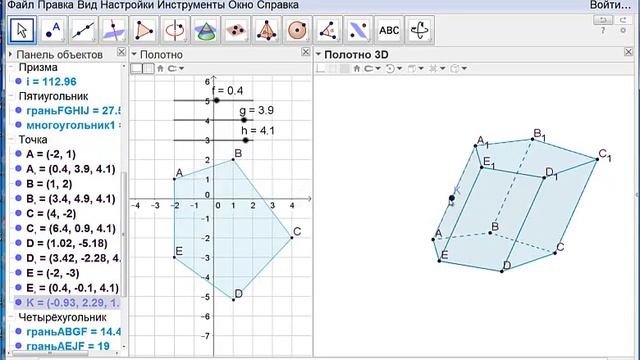Open the Инструменты menu
Image resolution: width=640 pixels, height=360 pixels.
coord(191,5)
